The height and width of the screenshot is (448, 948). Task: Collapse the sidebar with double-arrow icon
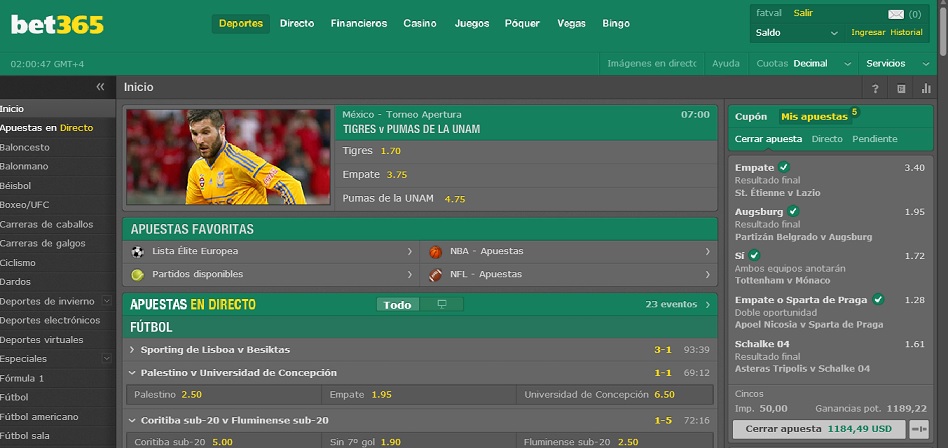100,87
